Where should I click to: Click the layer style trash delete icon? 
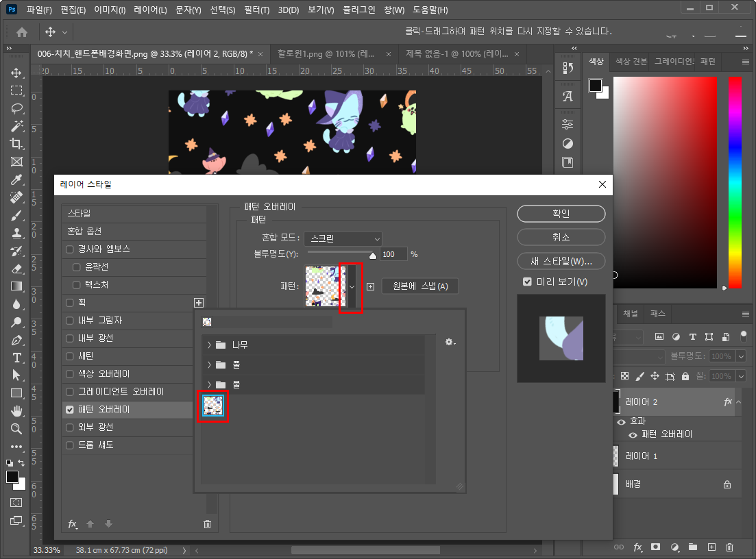[207, 524]
